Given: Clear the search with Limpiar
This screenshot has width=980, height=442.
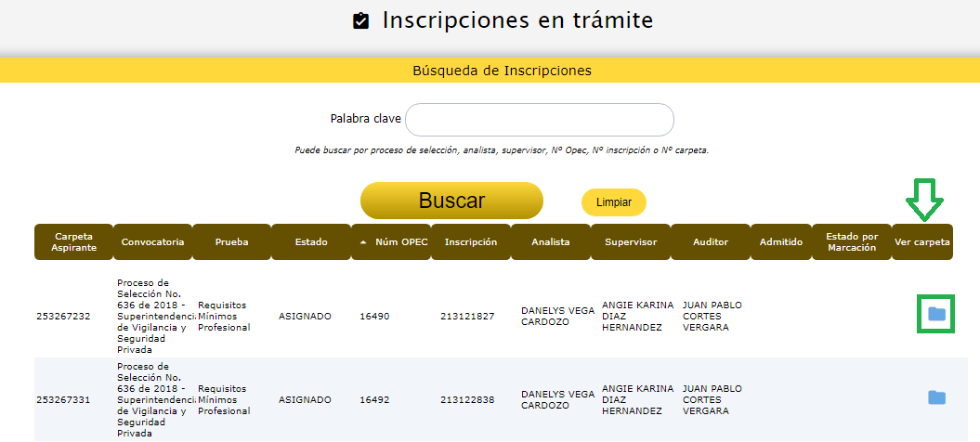Looking at the screenshot, I should [x=613, y=202].
